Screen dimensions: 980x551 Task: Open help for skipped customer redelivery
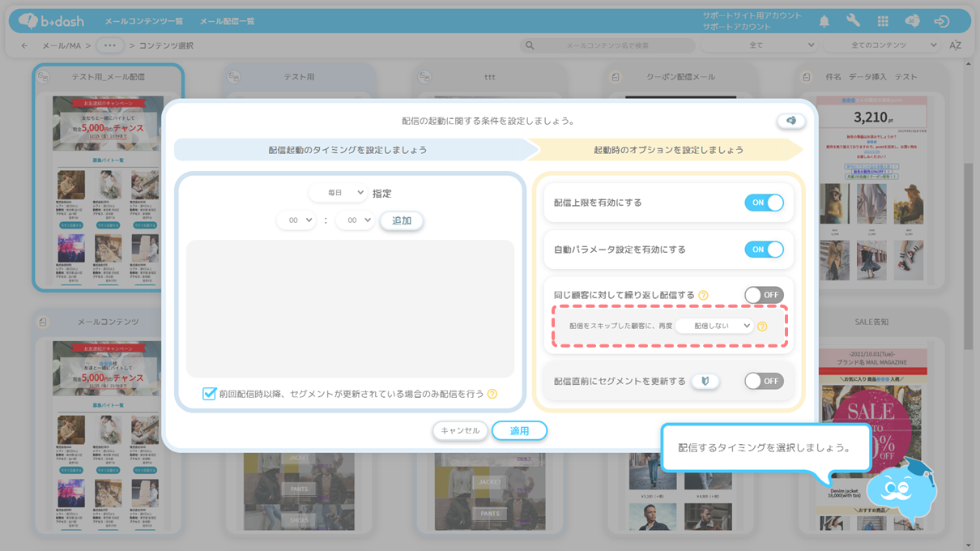tap(762, 326)
